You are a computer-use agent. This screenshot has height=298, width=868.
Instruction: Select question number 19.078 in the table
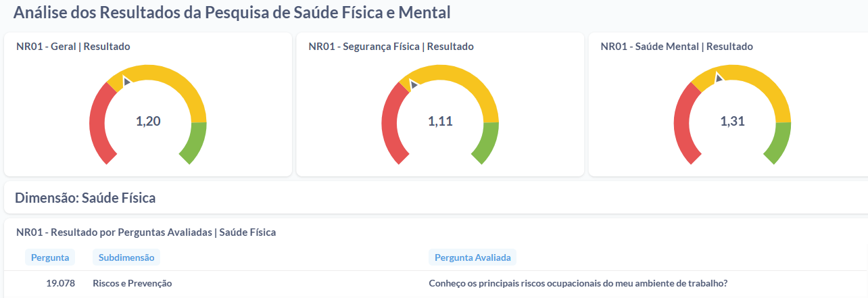pos(60,283)
